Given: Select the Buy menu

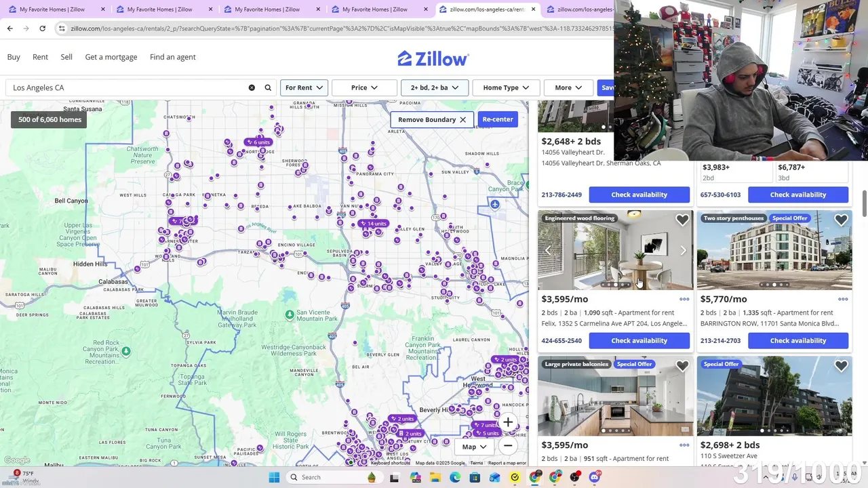Looking at the screenshot, I should point(14,57).
